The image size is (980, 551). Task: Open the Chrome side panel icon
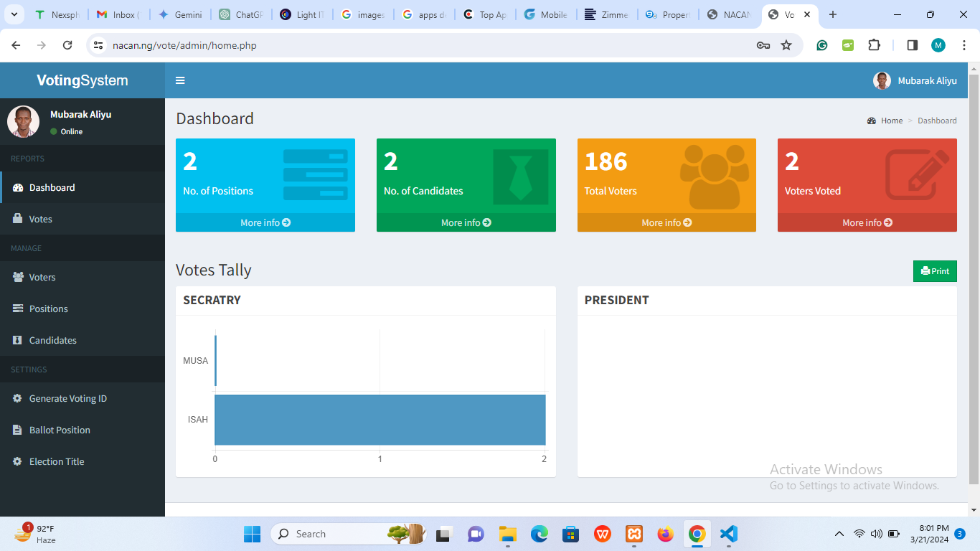tap(913, 45)
